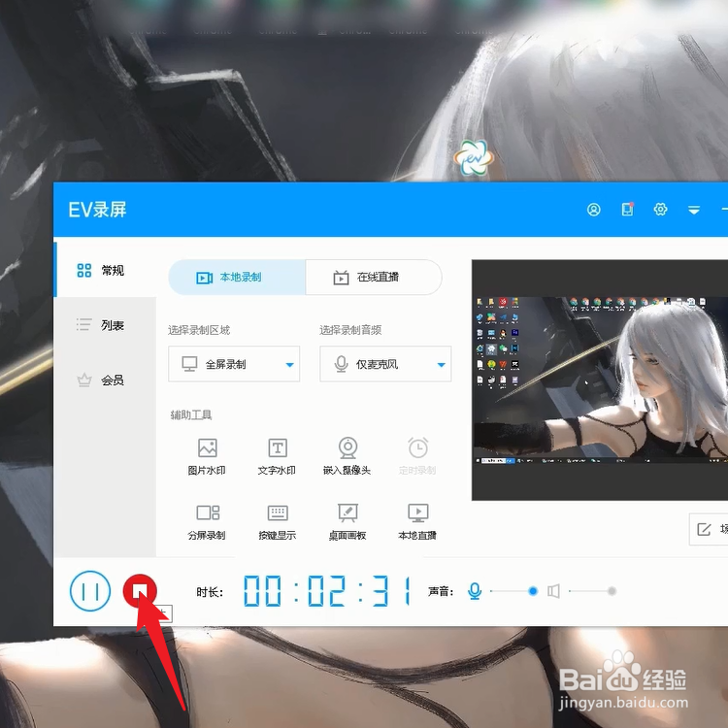Open 仅麦克风 audio dropdown
728x728 pixels.
(x=385, y=364)
